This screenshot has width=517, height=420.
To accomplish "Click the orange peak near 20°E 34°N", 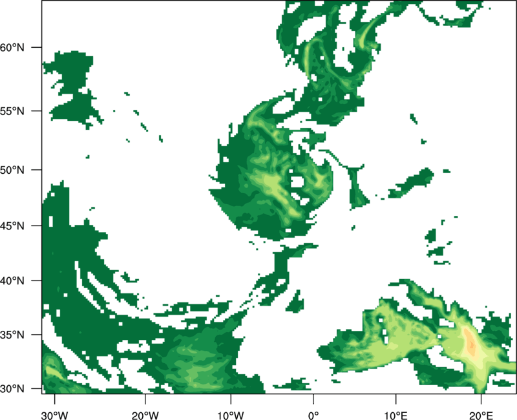I will (x=472, y=345).
